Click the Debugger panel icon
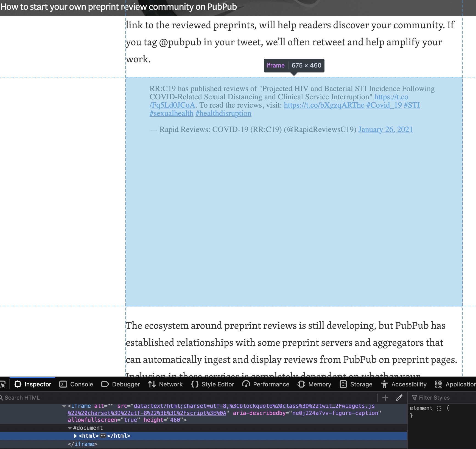The width and height of the screenshot is (476, 449). 105,384
